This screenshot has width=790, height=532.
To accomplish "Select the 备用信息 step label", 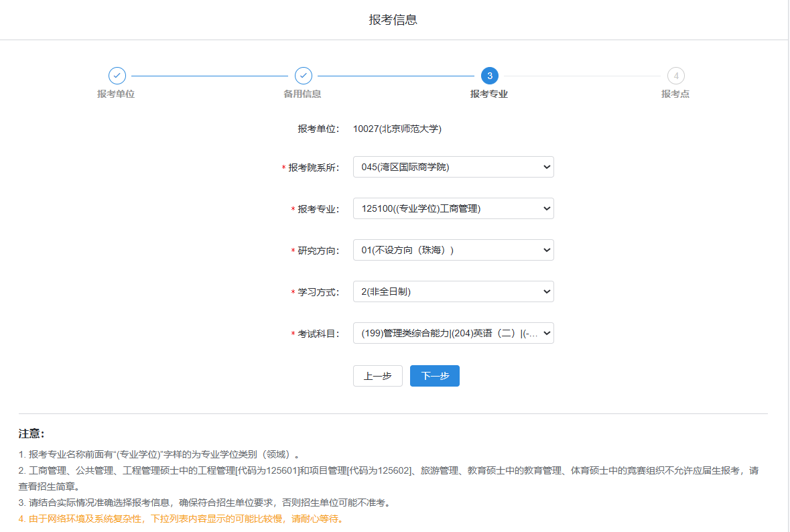I will (304, 94).
